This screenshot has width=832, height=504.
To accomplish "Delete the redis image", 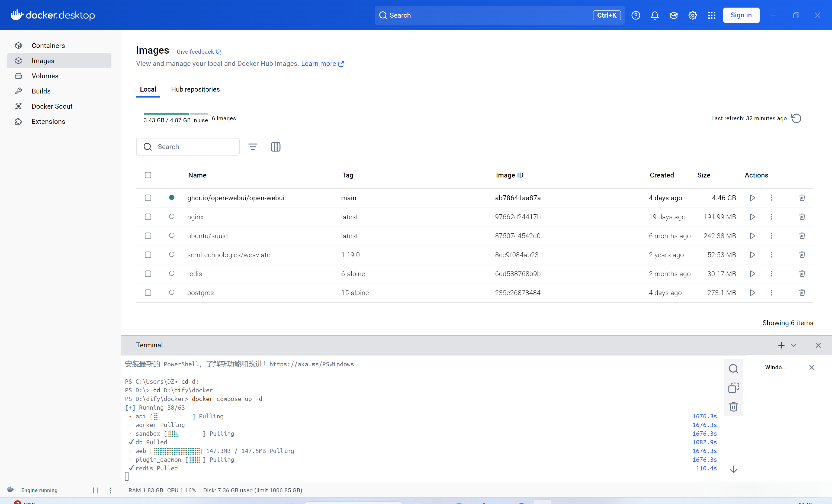I will coord(802,274).
